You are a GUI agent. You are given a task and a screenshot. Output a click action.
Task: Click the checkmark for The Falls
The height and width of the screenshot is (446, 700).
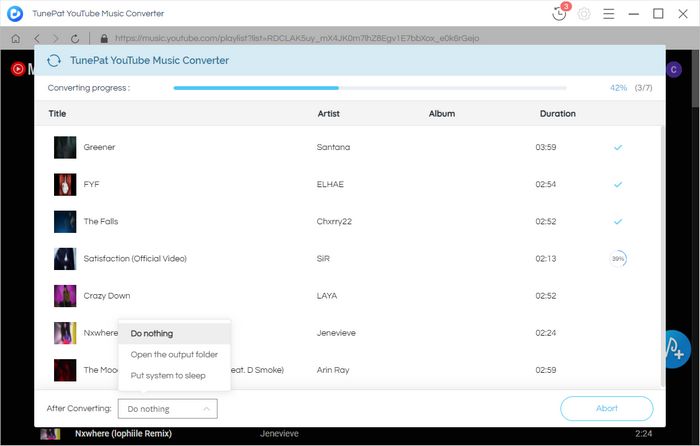point(618,221)
